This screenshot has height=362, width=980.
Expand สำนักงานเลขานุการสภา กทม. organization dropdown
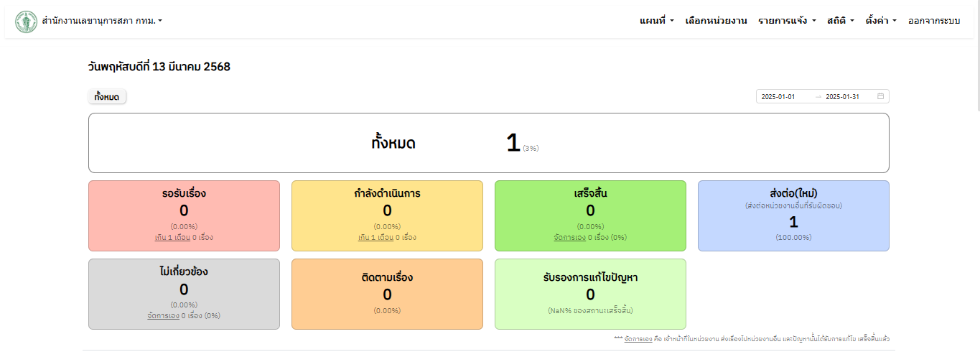pyautogui.click(x=102, y=21)
